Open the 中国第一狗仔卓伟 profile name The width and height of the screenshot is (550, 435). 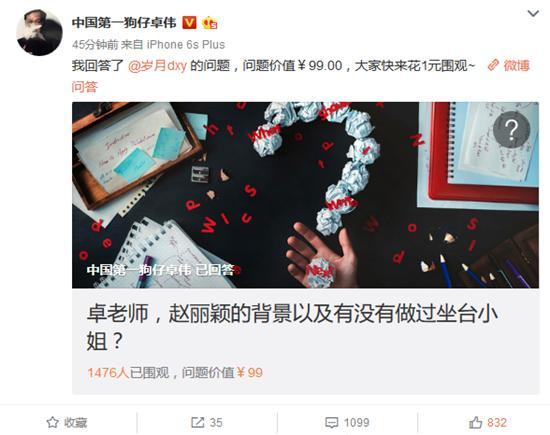coord(124,23)
